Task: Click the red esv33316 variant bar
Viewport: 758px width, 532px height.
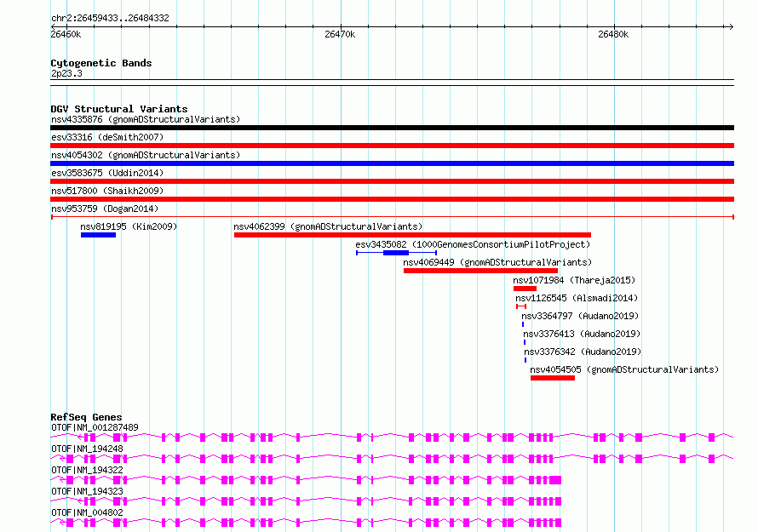Action: coord(392,146)
